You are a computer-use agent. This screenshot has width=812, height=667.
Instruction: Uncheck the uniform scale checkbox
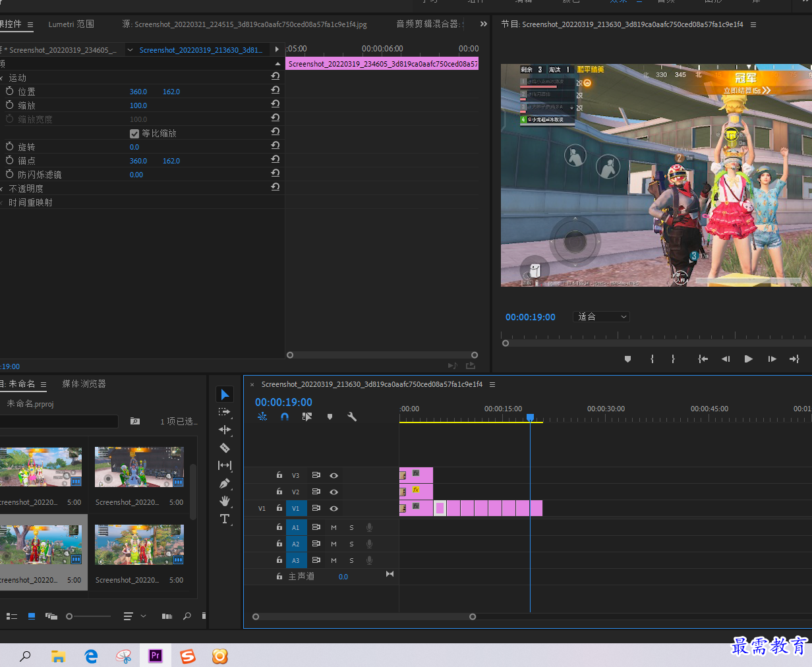tap(134, 133)
